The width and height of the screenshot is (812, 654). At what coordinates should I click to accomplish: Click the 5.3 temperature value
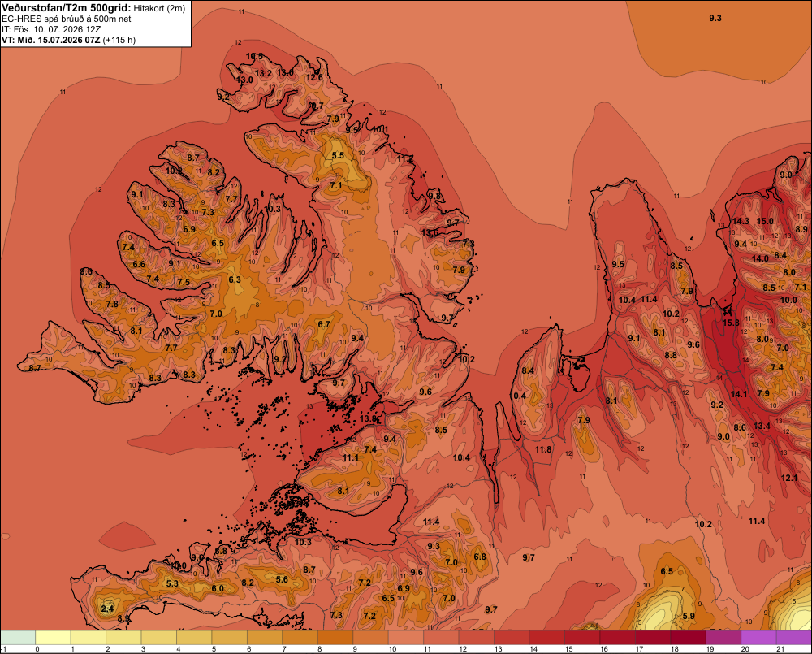[x=172, y=583]
